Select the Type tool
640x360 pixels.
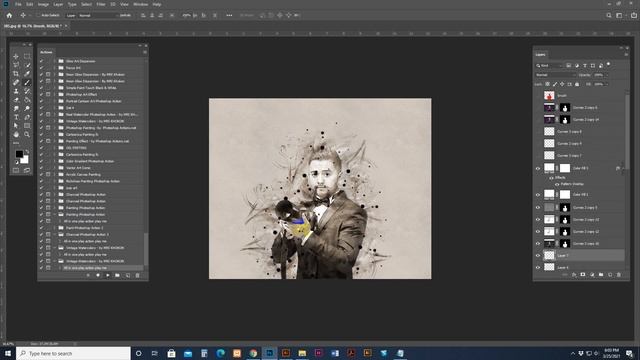tap(16, 117)
